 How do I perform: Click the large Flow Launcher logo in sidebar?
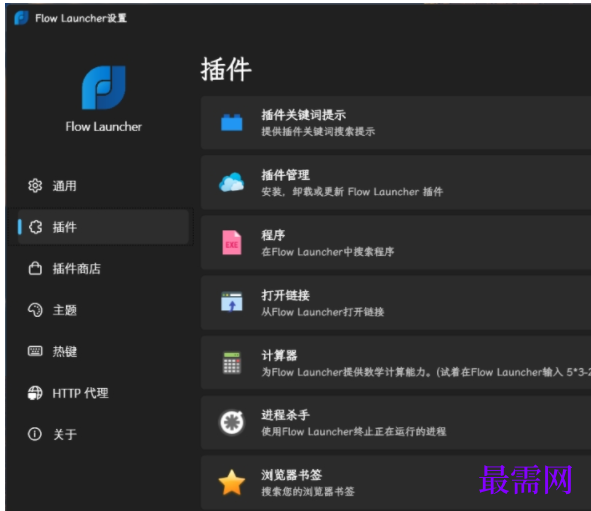click(x=104, y=88)
